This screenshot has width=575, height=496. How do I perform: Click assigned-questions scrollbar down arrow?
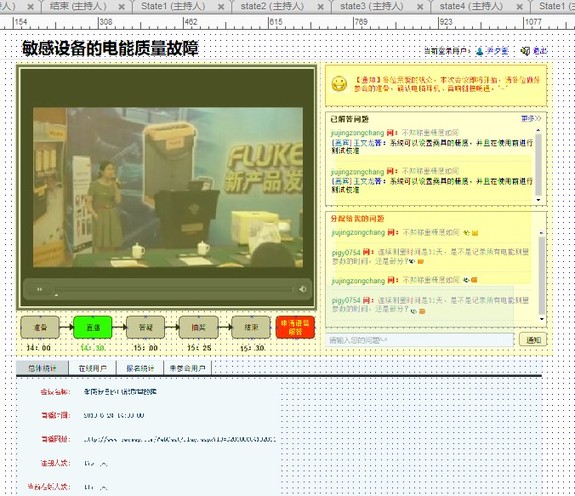coord(541,319)
